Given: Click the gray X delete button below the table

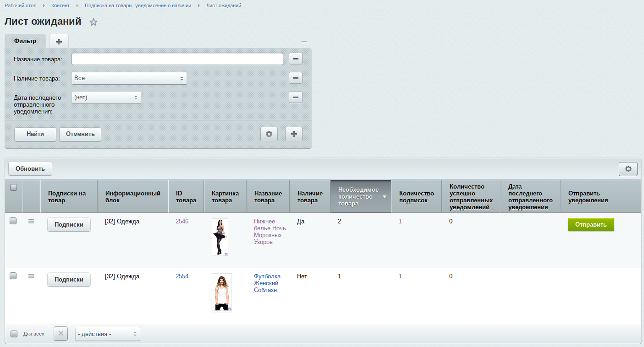Looking at the screenshot, I should point(61,334).
